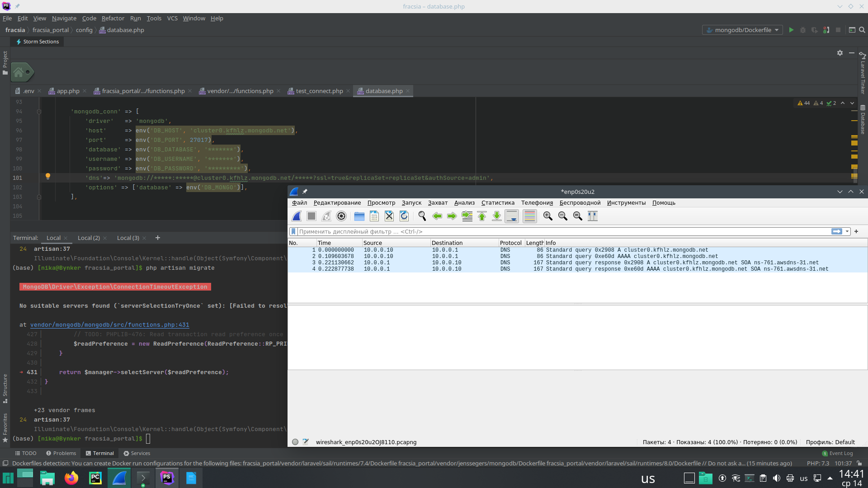Open the Laravel Tinker side panel
The image size is (868, 488).
pos(863,74)
